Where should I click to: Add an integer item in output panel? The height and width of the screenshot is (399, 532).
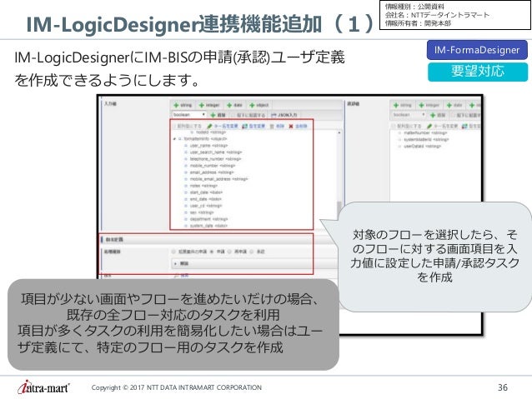pyautogui.click(x=429, y=106)
